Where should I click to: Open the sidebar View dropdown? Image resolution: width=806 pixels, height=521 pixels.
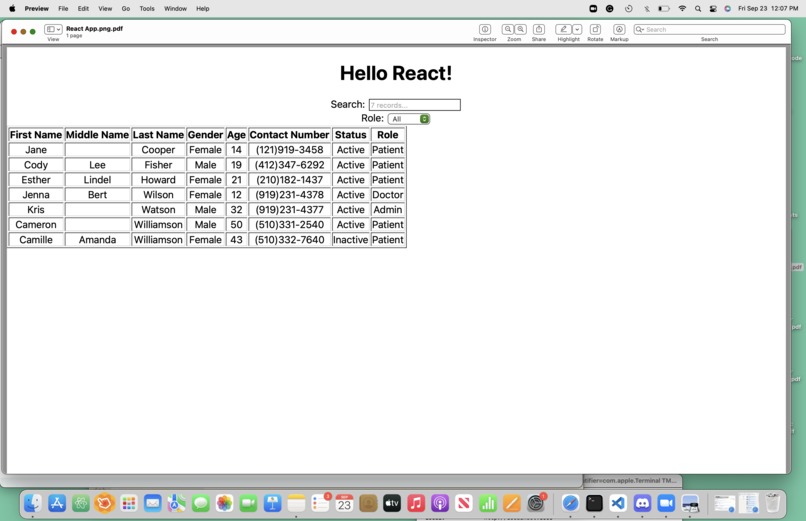point(53,29)
